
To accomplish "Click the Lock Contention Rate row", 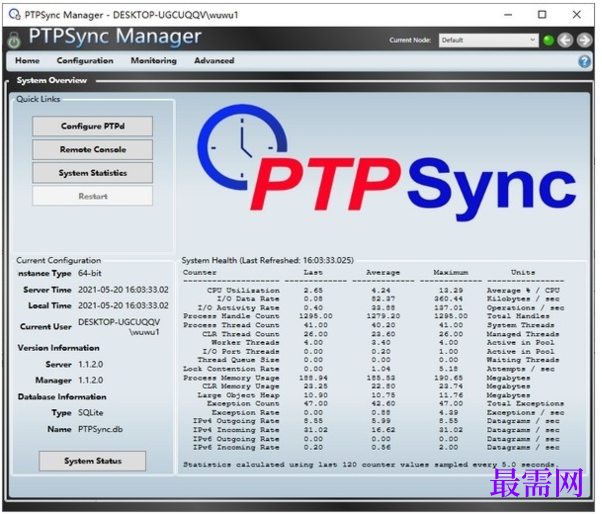I will point(374,369).
